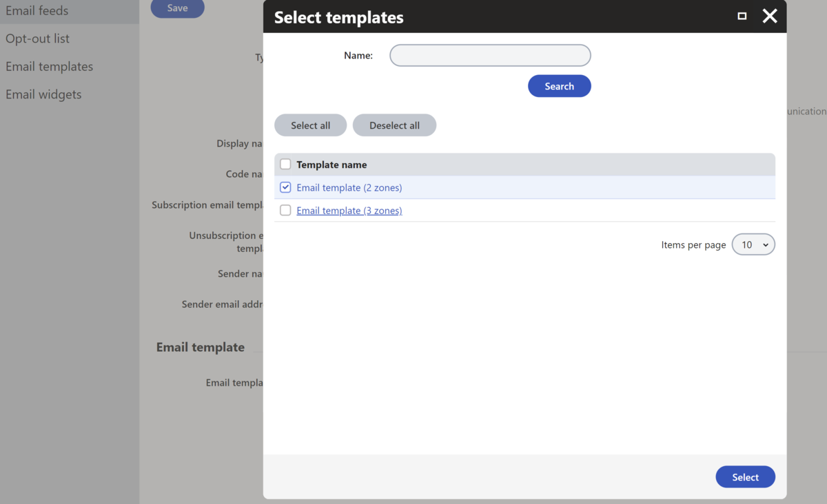Click the Search button
This screenshot has height=504, width=827.
(x=559, y=86)
